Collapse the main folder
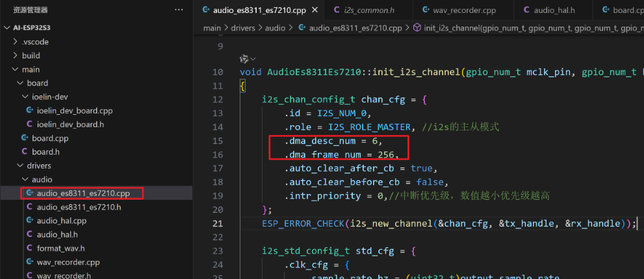The width and height of the screenshot is (644, 279). click(15, 69)
